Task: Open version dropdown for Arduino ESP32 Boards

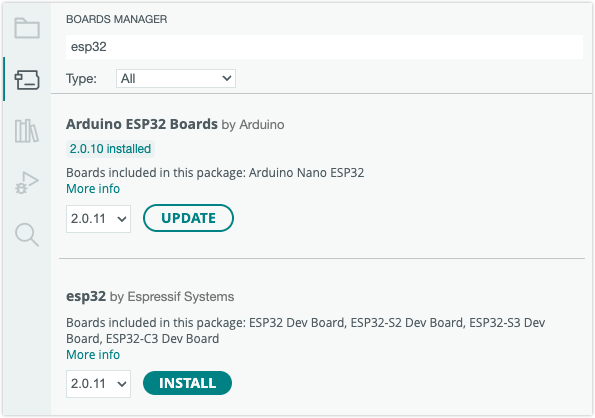Action: 98,219
